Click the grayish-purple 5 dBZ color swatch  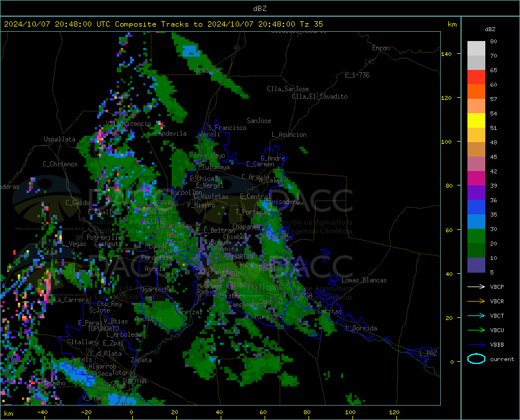476,265
